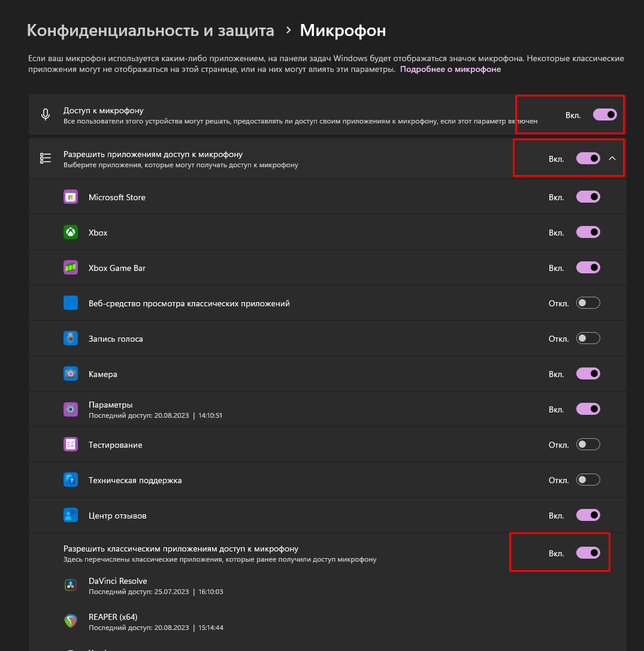Toggle Веб-средство просмотра классических приложений switch
The image size is (644, 651).
tap(588, 303)
